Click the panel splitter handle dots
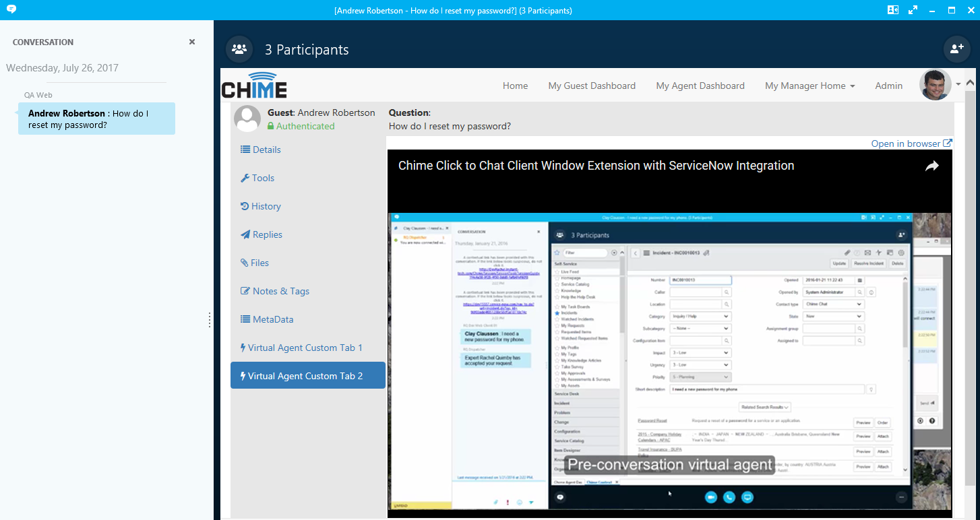 [x=210, y=321]
